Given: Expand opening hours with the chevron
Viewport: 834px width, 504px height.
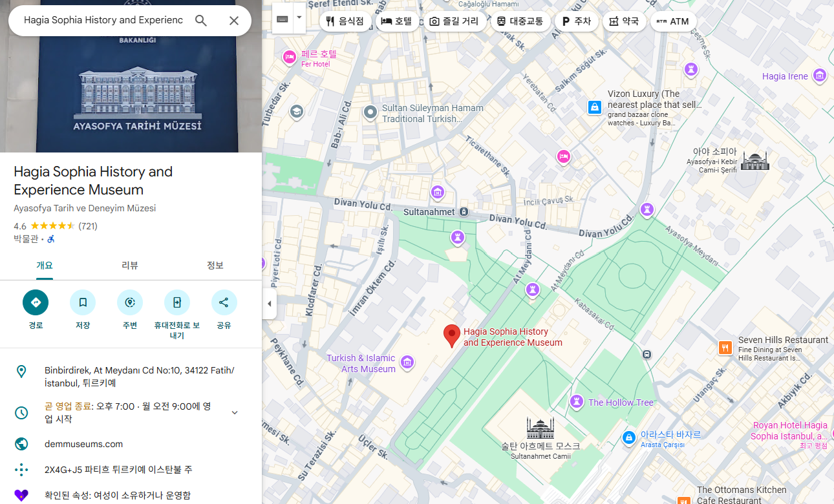Looking at the screenshot, I should [235, 412].
